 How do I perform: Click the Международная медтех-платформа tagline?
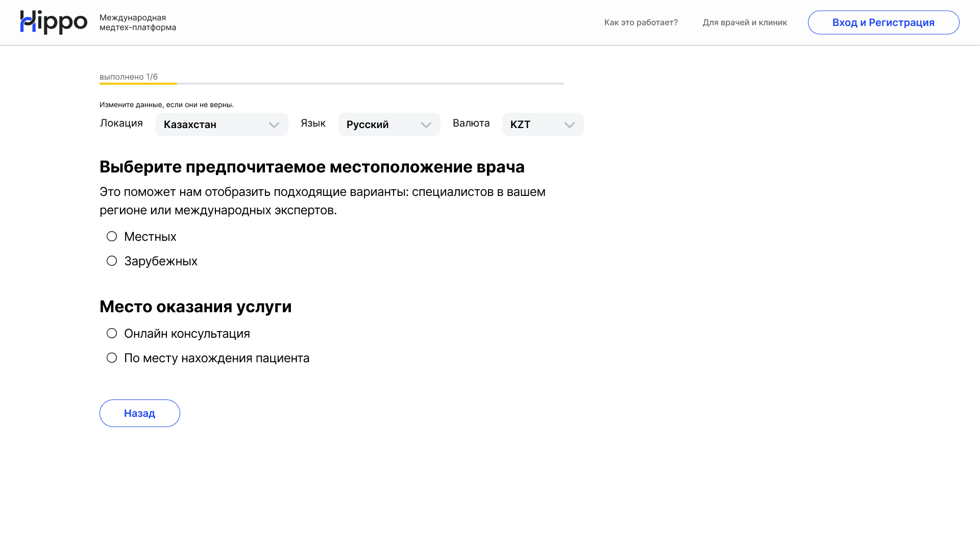pyautogui.click(x=137, y=22)
